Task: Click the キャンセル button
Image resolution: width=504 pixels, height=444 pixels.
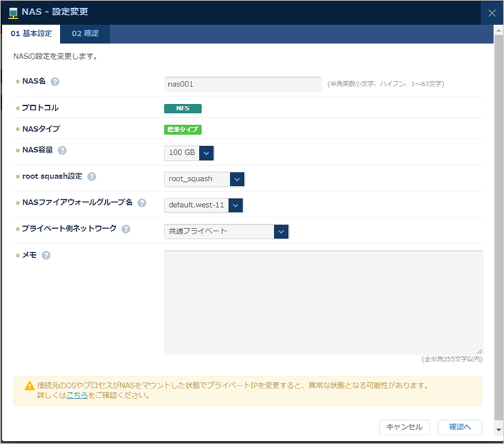Action: (x=403, y=427)
